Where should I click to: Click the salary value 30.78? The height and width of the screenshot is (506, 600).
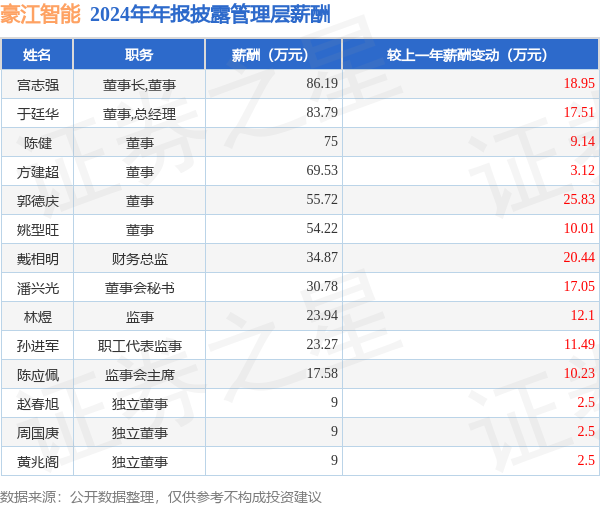click(x=322, y=287)
